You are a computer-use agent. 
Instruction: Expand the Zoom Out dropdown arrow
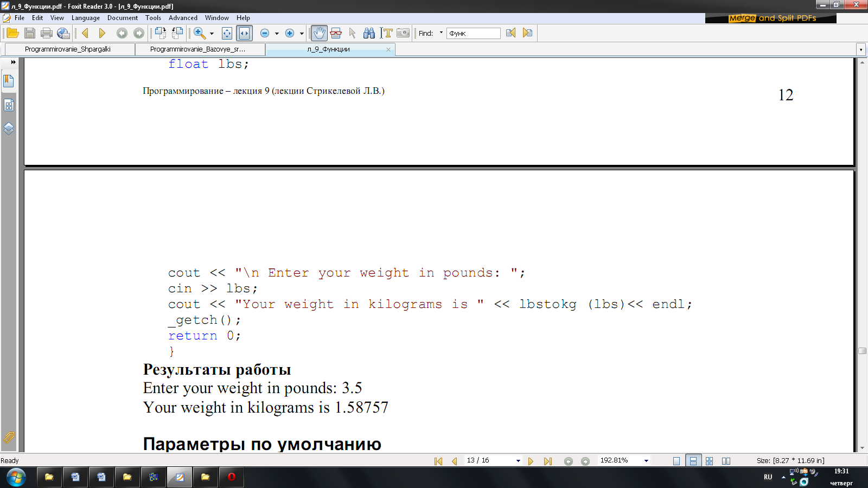coord(277,34)
